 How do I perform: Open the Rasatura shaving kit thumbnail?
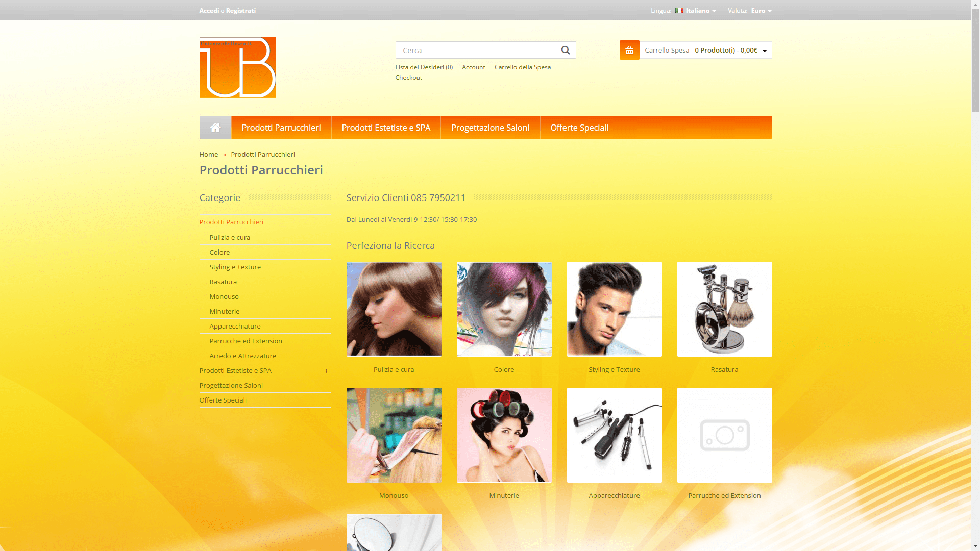tap(724, 309)
